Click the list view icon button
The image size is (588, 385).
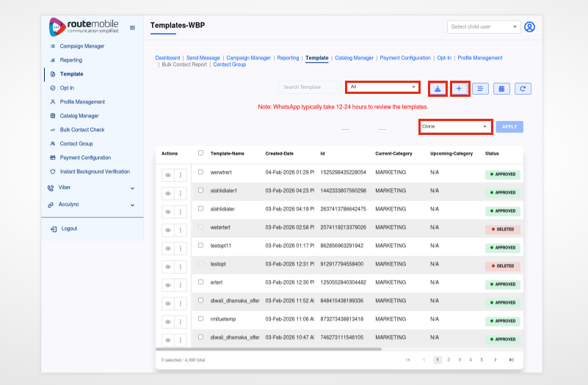tap(480, 89)
